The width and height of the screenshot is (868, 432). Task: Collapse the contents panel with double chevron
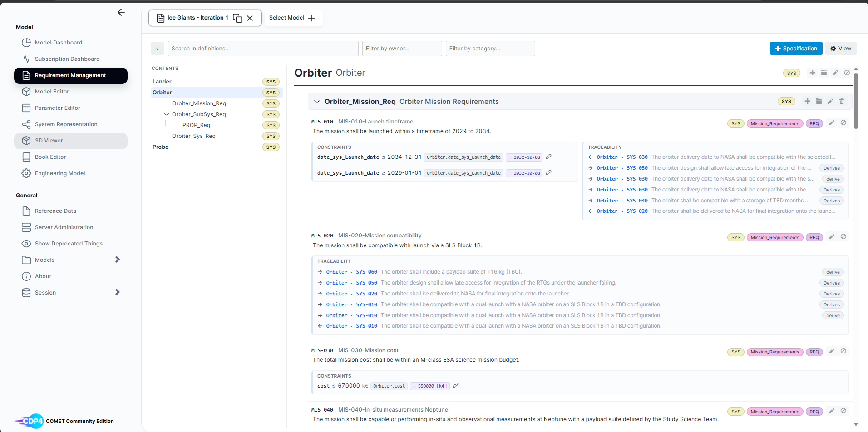(158, 49)
